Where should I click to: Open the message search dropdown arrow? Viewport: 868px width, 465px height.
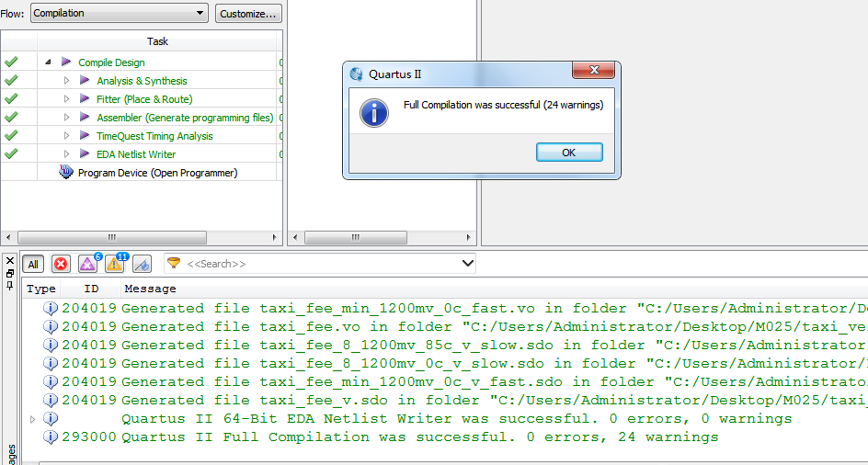coord(467,264)
